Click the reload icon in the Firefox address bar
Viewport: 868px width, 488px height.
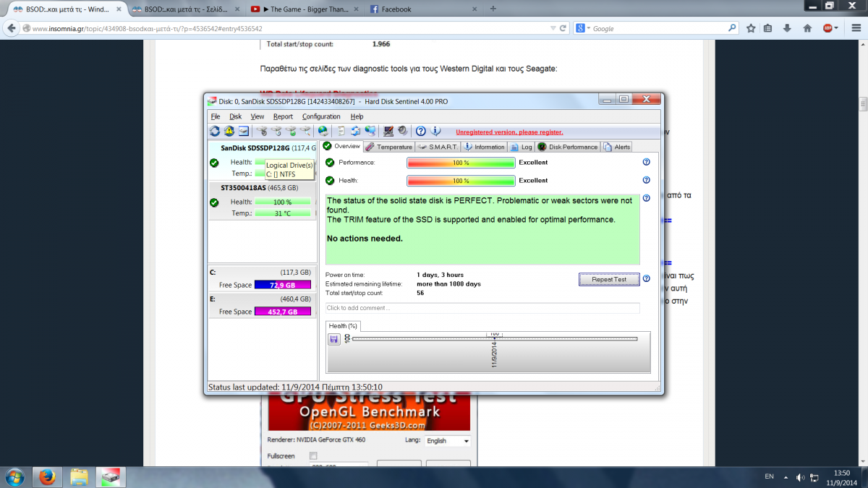pyautogui.click(x=563, y=28)
